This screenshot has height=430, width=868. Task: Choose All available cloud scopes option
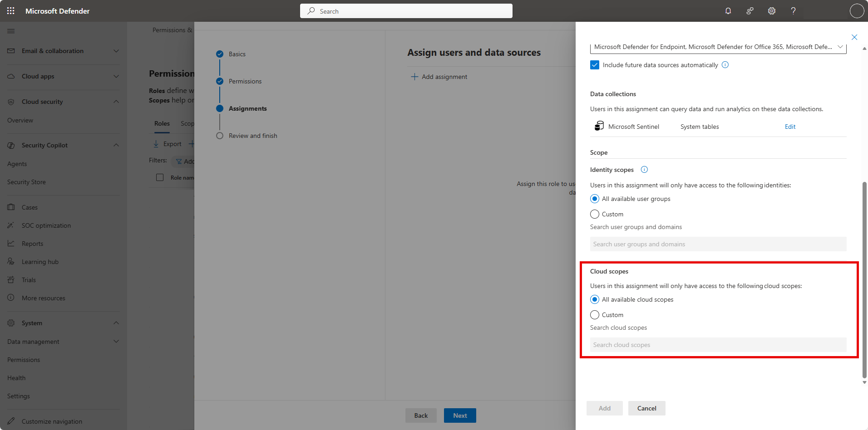595,299
